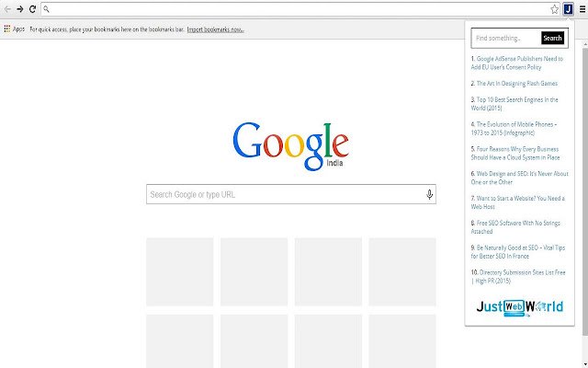588x368 pixels.
Task: Open Free SEO Software With No Strings
Action: click(x=515, y=227)
